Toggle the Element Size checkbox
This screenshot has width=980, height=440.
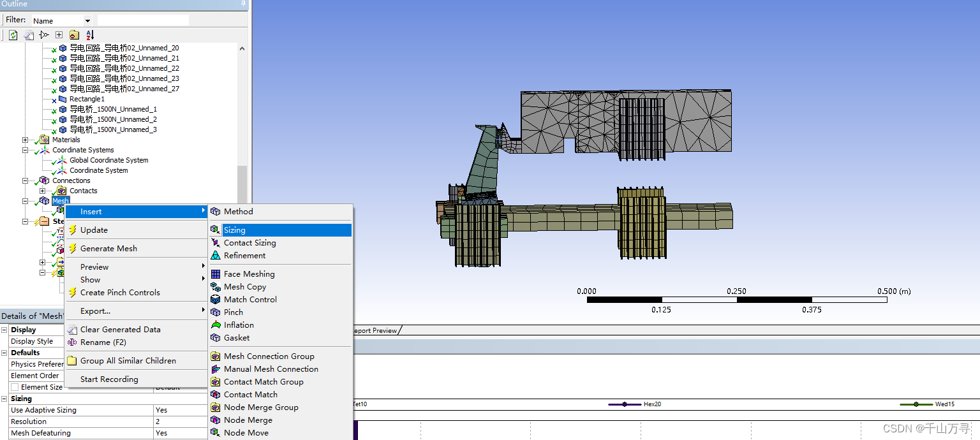pos(14,387)
